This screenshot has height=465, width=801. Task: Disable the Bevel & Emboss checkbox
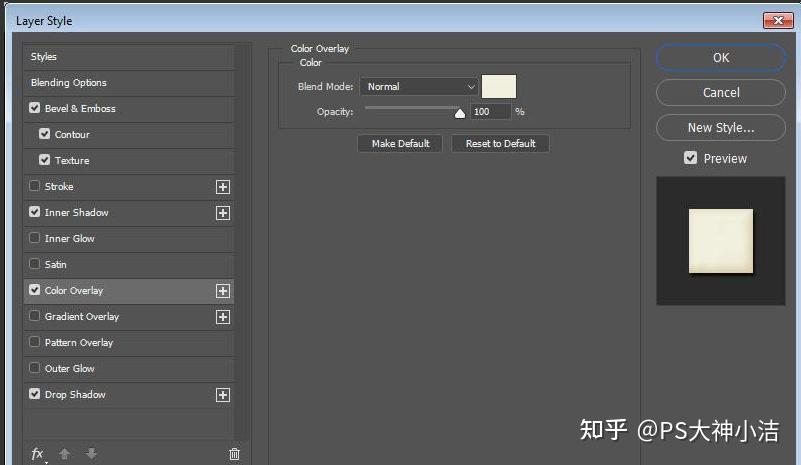point(34,108)
